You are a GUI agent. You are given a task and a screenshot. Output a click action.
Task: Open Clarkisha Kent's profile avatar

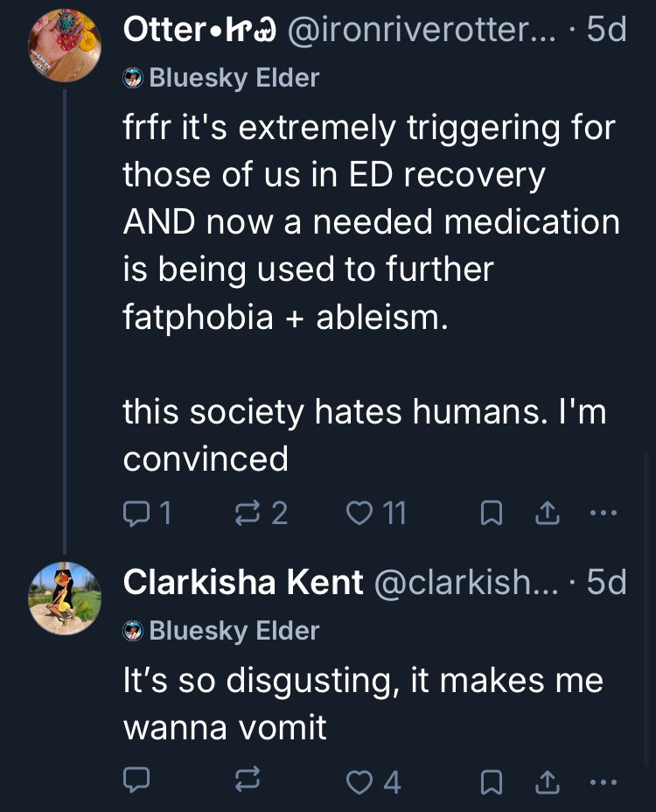click(x=64, y=598)
